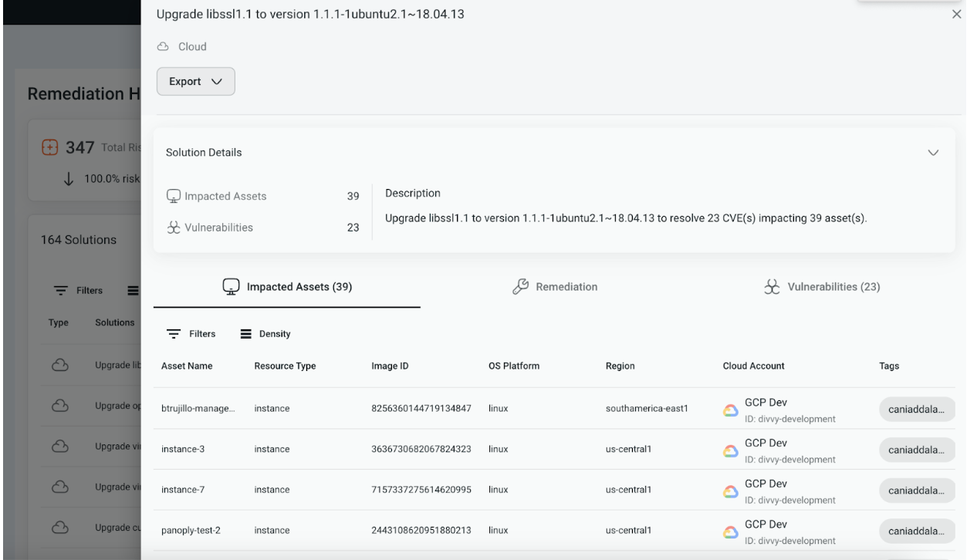Click the tag chip in the instance-3 row
The image size is (977, 560).
pos(917,450)
